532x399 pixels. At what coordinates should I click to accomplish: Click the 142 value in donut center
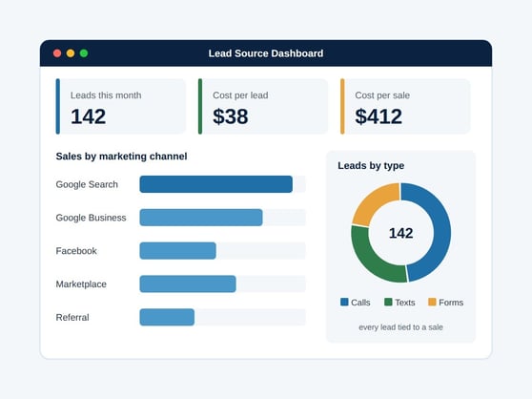click(x=401, y=233)
